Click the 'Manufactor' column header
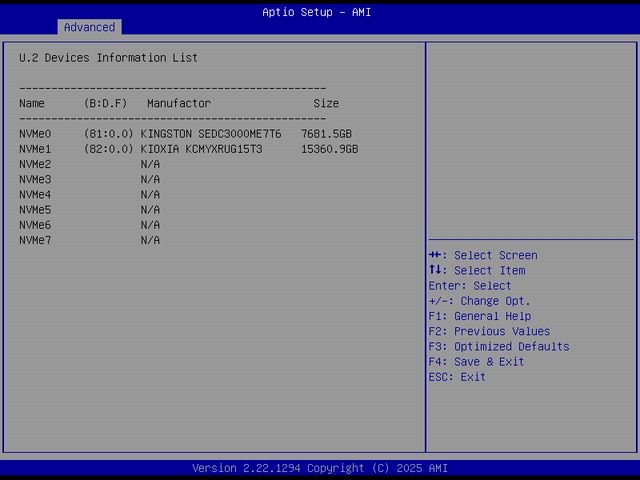Screen dimensions: 640x480 tap(179, 104)
